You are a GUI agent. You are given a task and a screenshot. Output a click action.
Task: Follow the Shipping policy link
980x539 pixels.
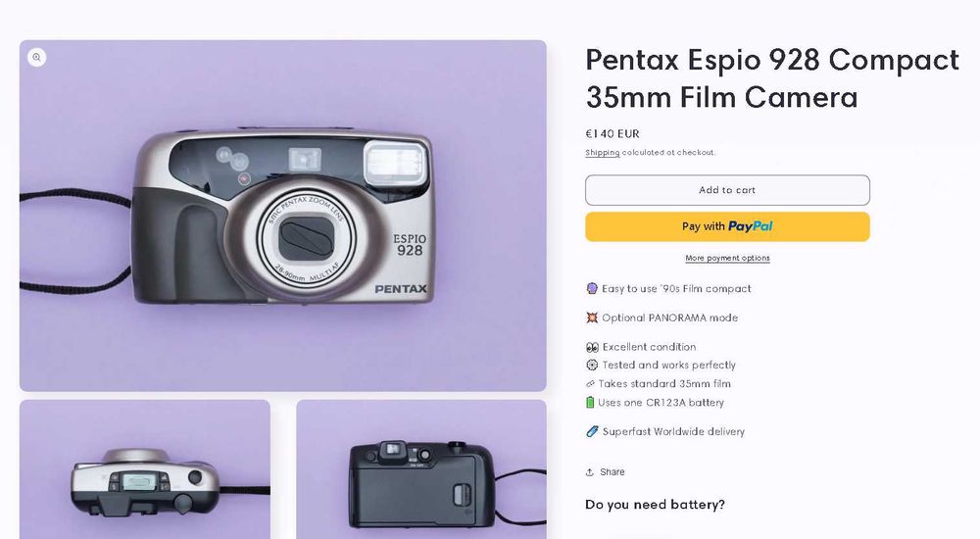(x=603, y=153)
